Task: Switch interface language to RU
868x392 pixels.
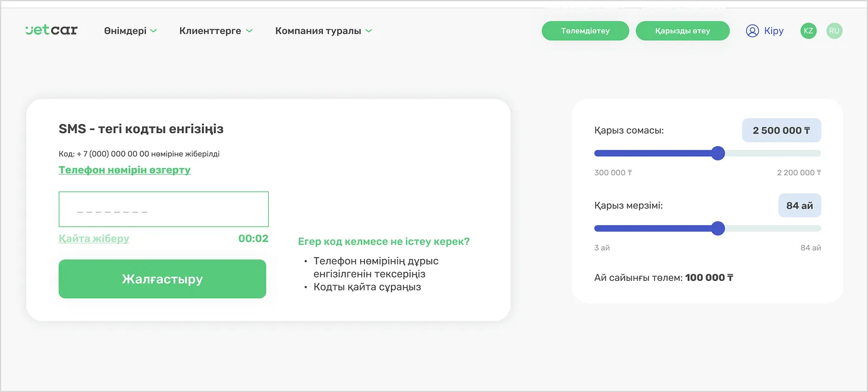Action: coord(834,30)
